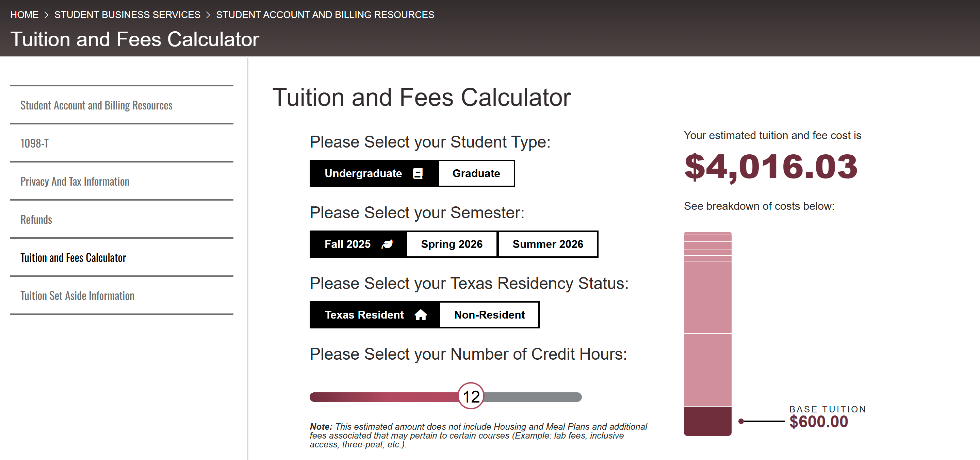This screenshot has height=460, width=980.
Task: Click the leaf icon on the Fall 2025 button
Action: click(387, 244)
